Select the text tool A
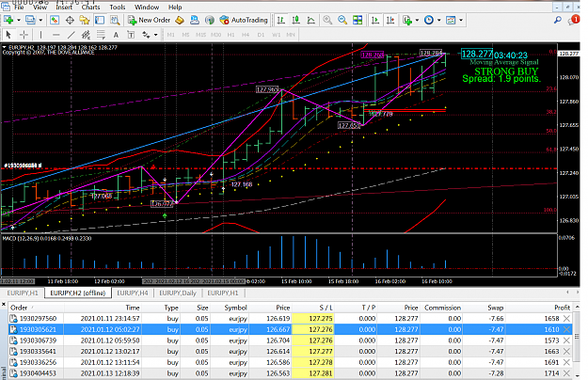 click(x=116, y=35)
